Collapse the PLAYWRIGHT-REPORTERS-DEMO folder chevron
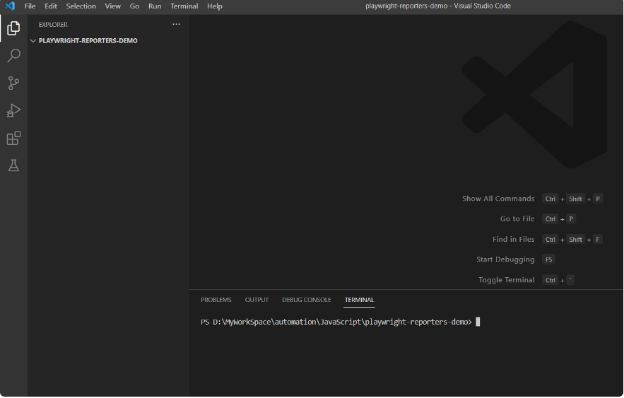This screenshot has height=398, width=624. 33,41
